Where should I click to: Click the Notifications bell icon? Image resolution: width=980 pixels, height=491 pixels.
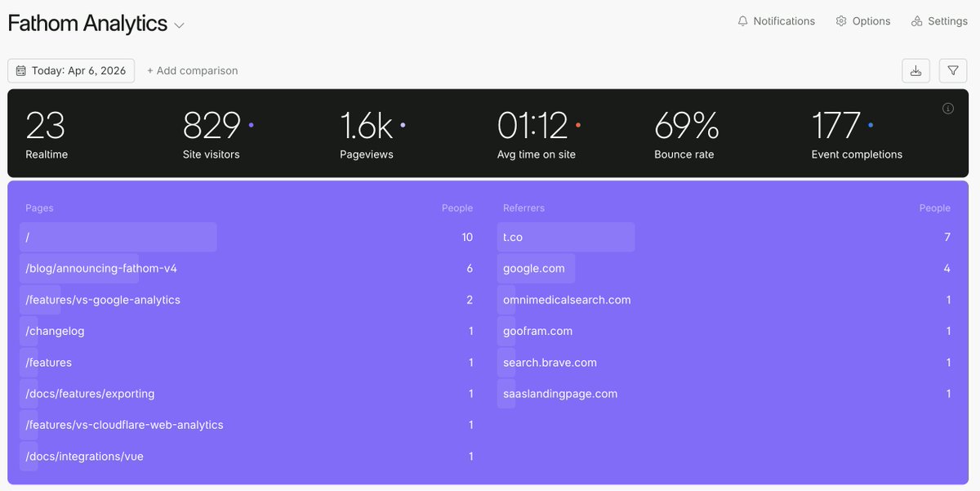[x=742, y=21]
